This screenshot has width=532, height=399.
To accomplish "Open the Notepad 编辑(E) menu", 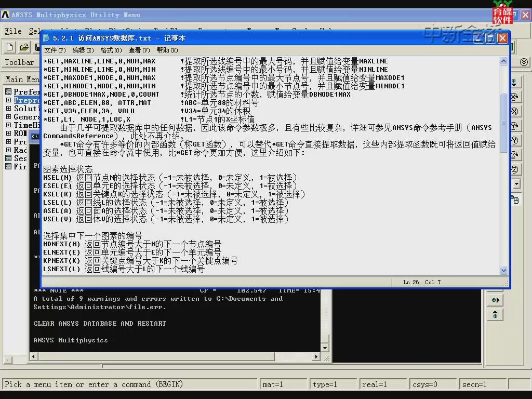I will click(83, 50).
